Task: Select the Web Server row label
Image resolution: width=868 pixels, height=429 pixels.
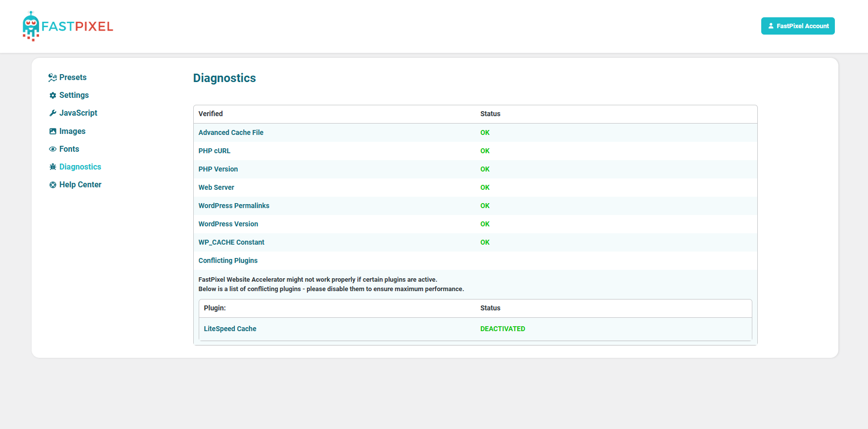Action: pyautogui.click(x=217, y=187)
